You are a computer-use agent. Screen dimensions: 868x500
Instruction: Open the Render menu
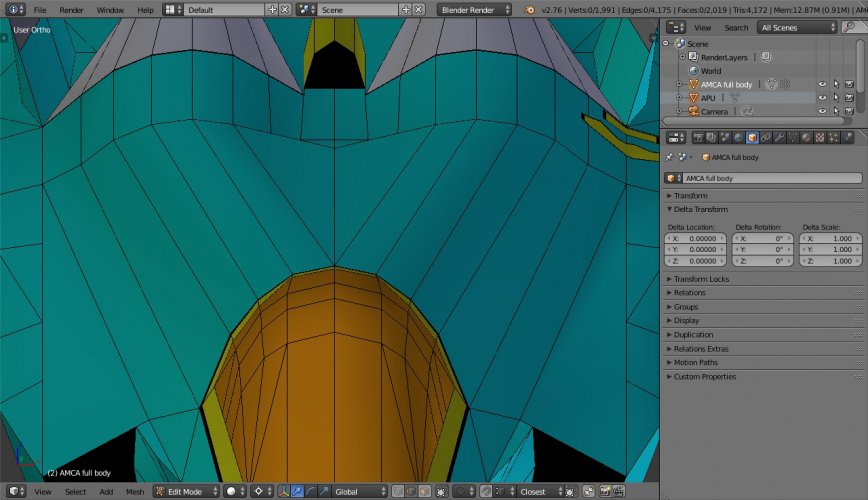tap(71, 10)
